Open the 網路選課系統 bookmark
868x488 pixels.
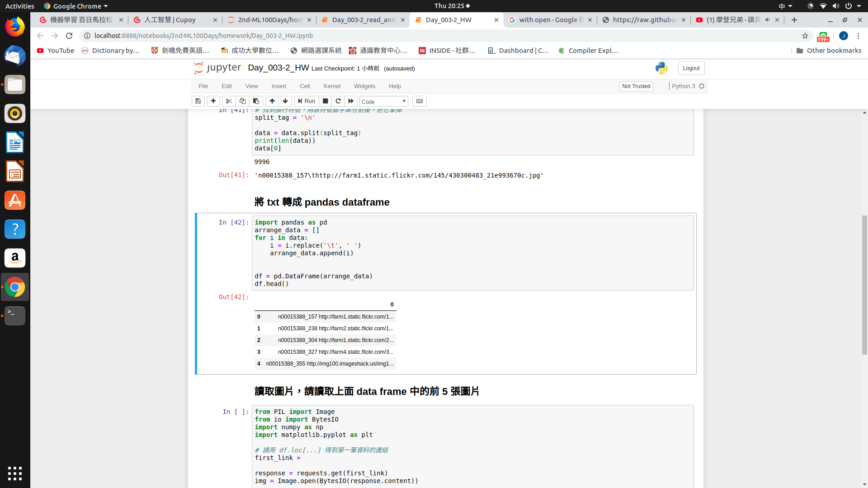(x=316, y=51)
